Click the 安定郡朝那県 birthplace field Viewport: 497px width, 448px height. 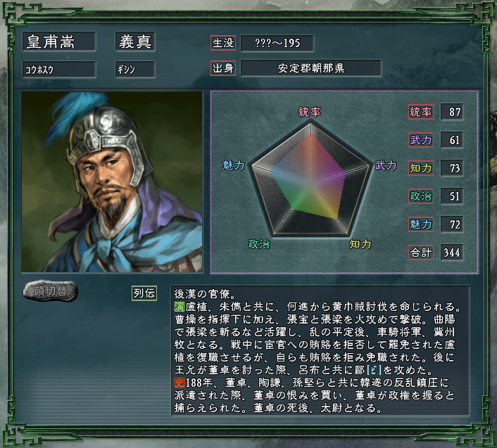point(311,68)
